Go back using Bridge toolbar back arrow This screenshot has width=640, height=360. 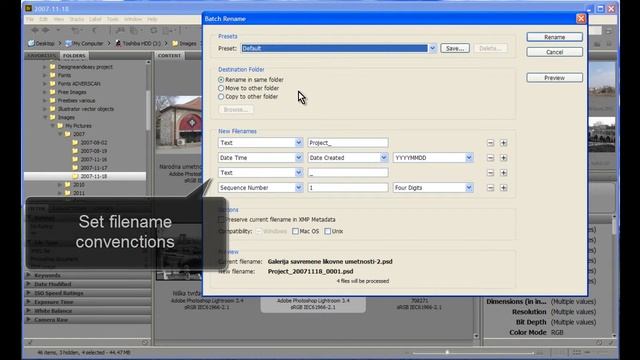35,30
